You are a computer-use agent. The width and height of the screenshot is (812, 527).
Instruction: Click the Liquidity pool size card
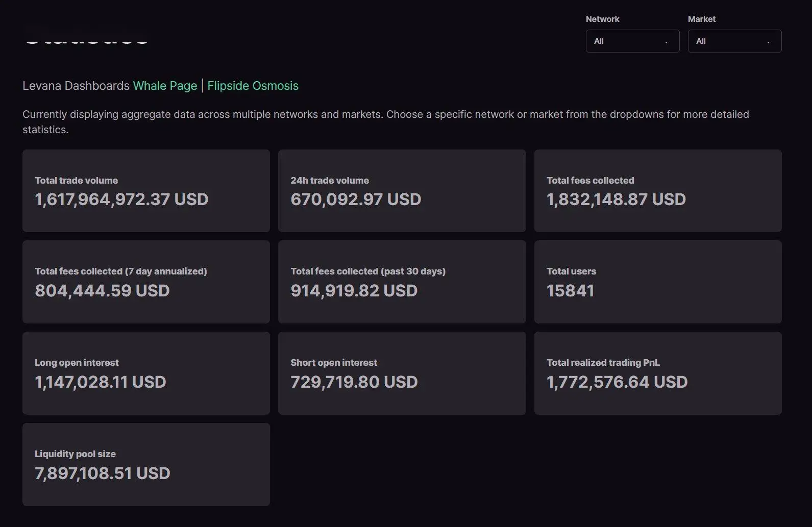(x=146, y=464)
